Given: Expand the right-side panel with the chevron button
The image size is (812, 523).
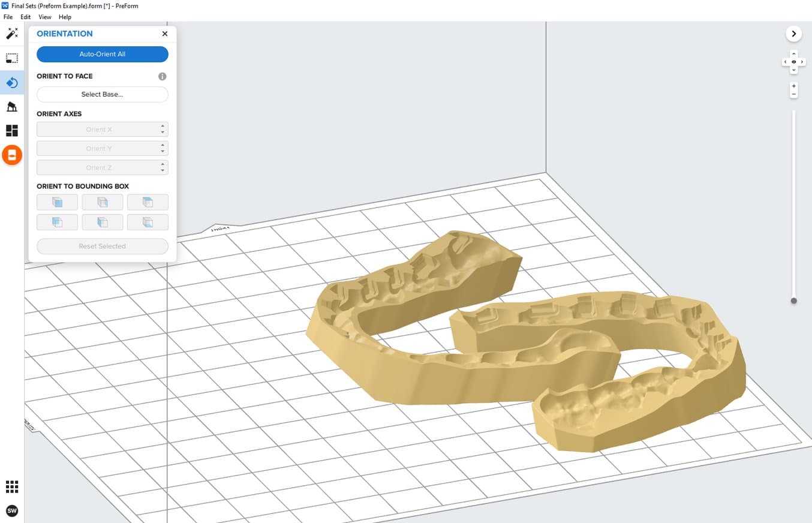Looking at the screenshot, I should [794, 34].
